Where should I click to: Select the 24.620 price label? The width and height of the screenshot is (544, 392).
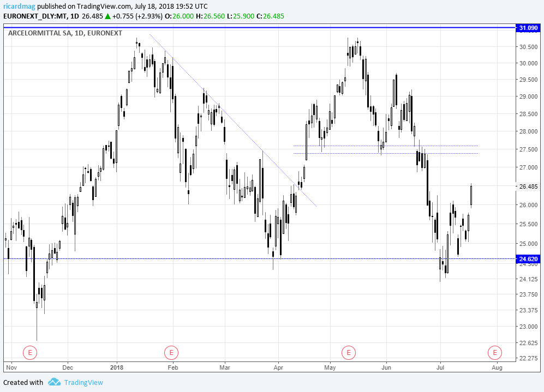click(528, 259)
